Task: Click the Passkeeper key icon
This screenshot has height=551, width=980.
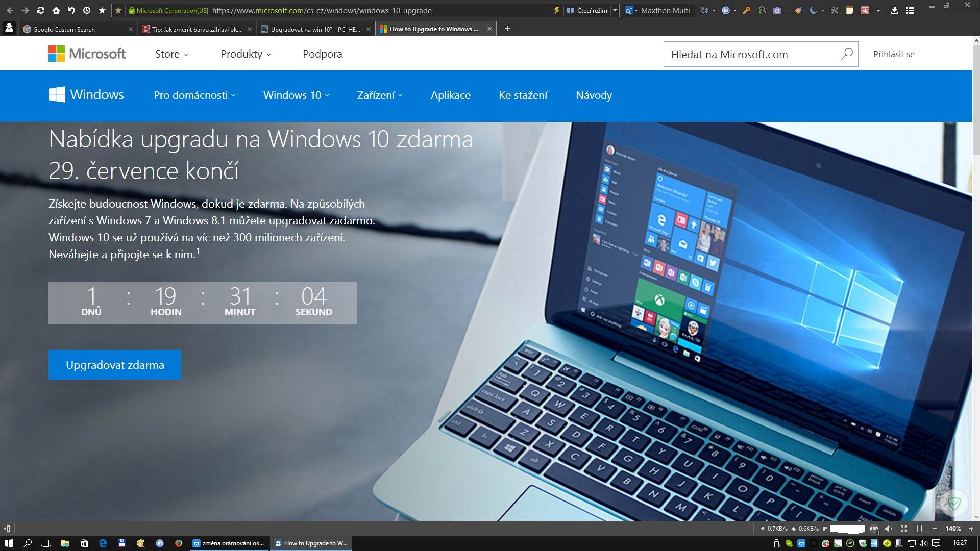Action: 747,10
